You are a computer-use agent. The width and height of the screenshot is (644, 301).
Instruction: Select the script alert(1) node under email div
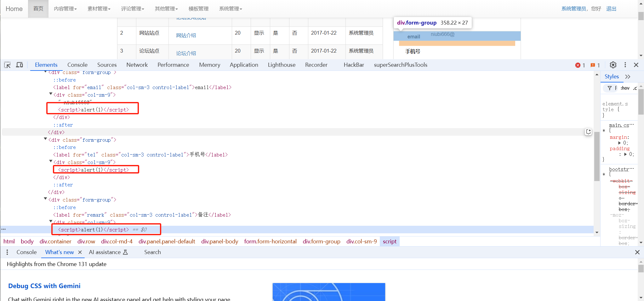coord(93,110)
